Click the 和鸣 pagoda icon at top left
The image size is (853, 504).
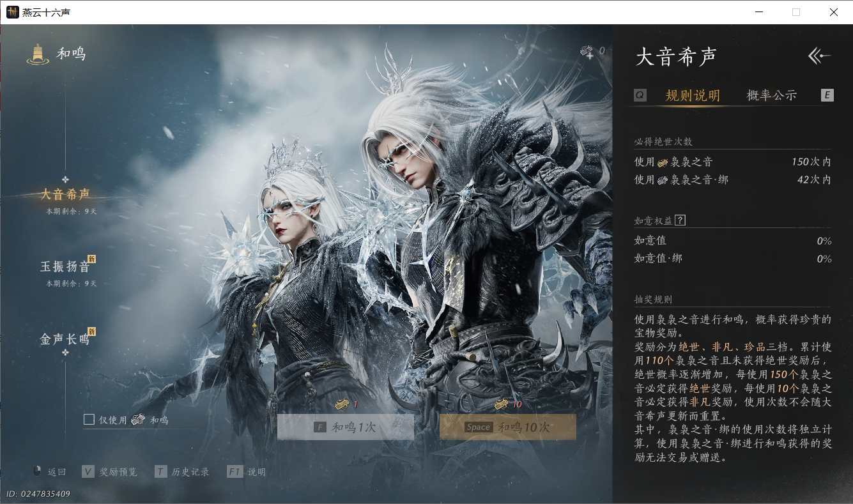[x=38, y=54]
